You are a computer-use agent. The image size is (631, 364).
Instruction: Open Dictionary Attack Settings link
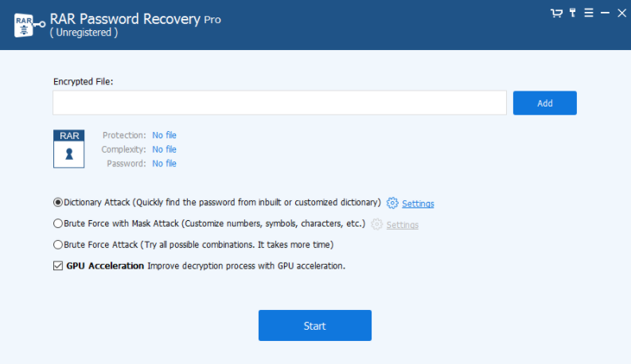point(418,203)
